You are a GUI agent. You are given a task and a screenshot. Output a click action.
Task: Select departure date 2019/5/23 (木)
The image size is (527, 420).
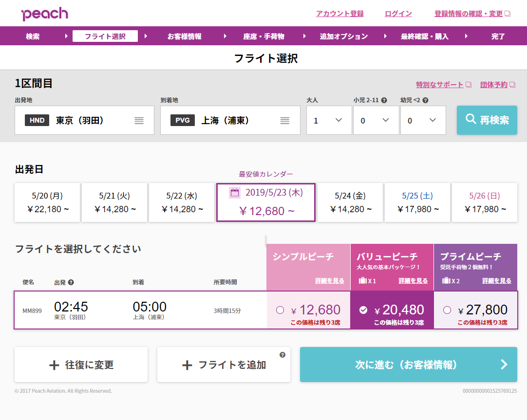tap(266, 202)
